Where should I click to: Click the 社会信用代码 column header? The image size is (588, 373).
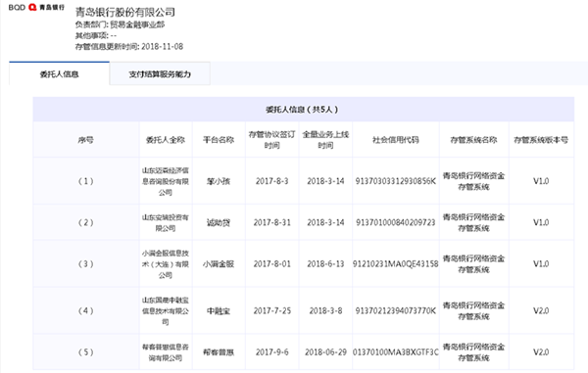(396, 140)
